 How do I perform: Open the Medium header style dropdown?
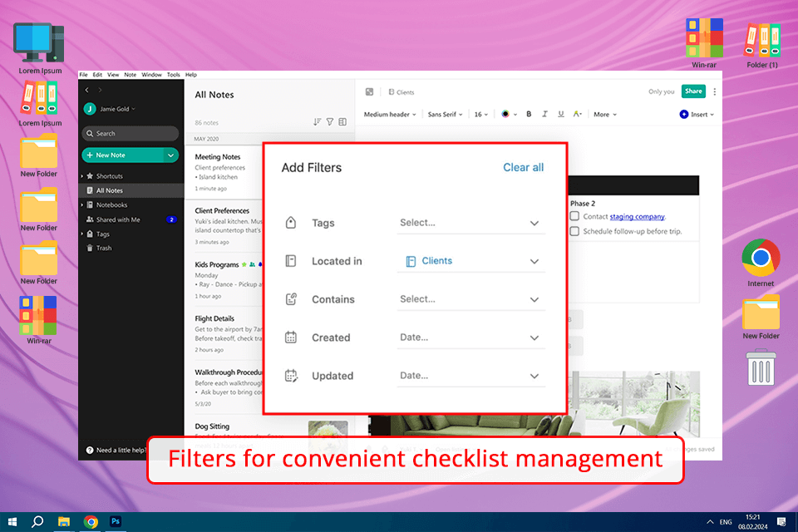pos(390,114)
